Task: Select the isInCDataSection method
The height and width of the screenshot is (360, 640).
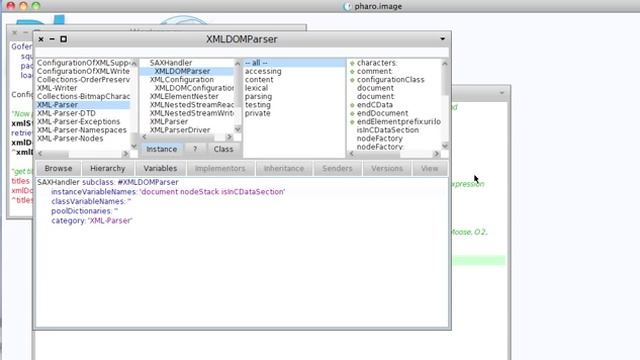Action: (x=388, y=130)
